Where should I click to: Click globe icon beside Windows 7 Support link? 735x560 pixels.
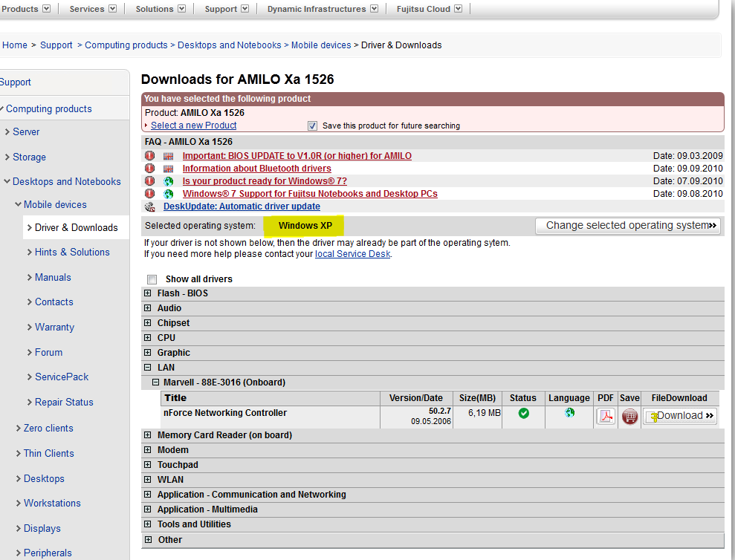click(x=168, y=194)
